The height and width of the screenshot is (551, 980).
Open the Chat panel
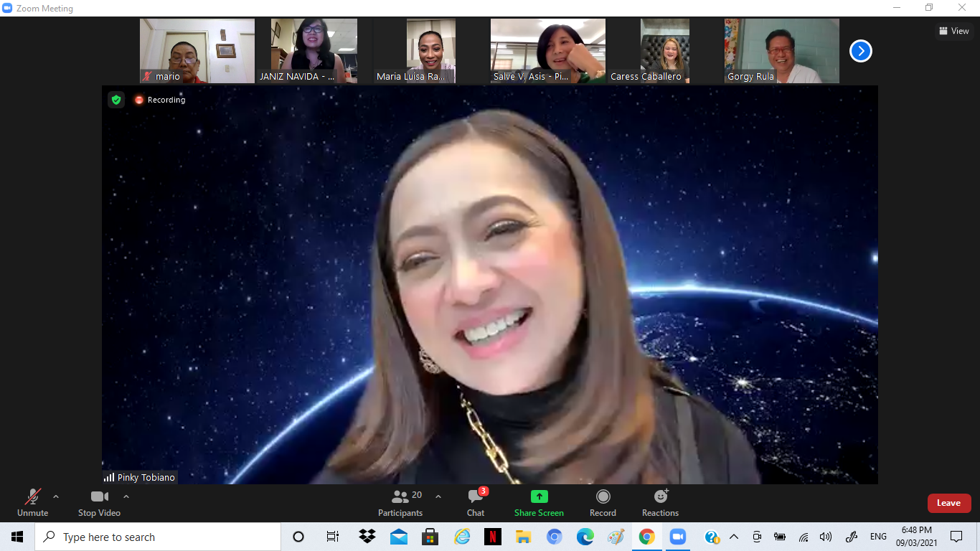pyautogui.click(x=476, y=503)
